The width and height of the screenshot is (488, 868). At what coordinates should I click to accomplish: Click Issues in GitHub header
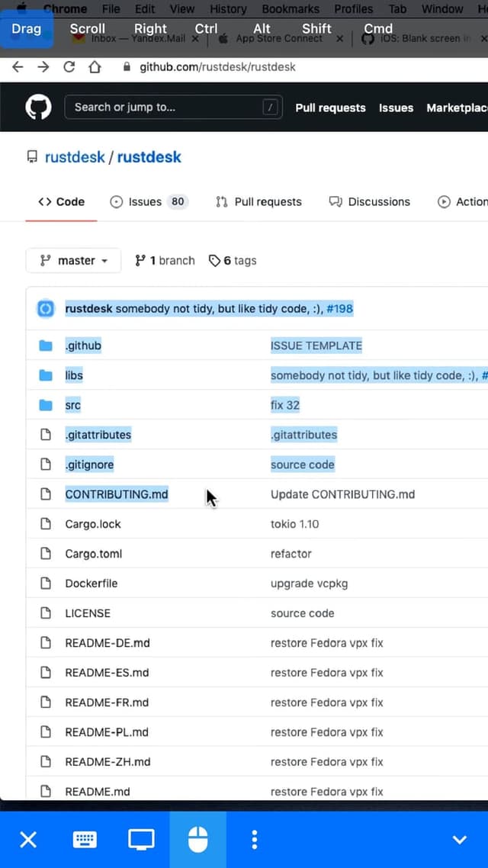click(396, 108)
